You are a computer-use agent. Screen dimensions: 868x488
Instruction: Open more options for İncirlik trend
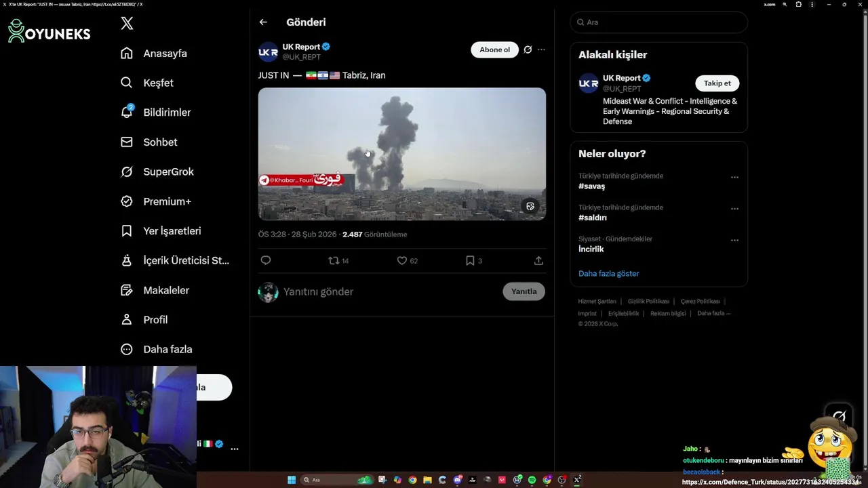click(734, 240)
